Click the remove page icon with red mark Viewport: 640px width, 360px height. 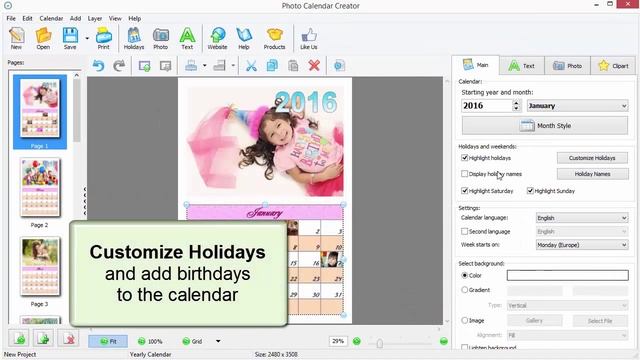[68, 338]
